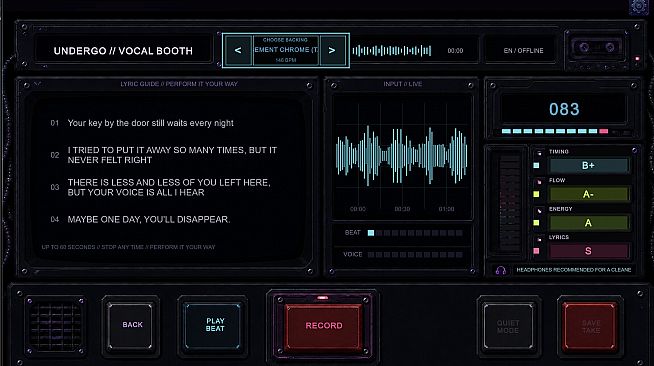Viewport: 654px width, 366px height.
Task: Switch the EN / OFFLINE language setting
Action: coord(523,50)
